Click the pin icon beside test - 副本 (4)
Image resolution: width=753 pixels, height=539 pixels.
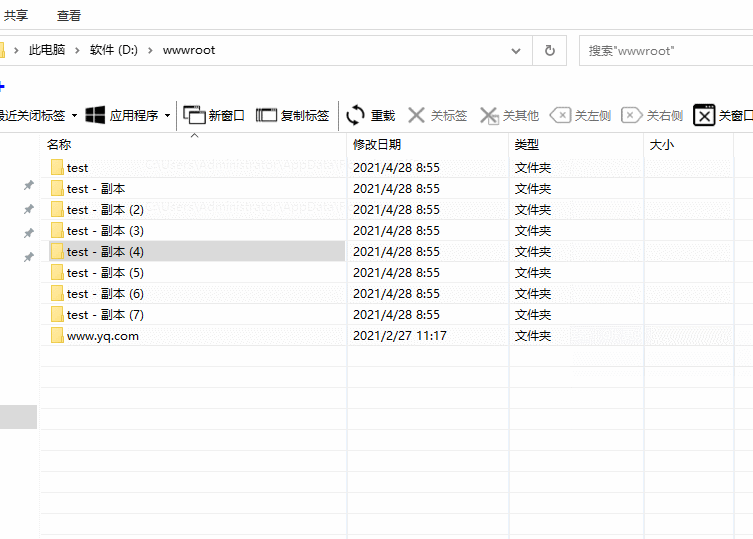pyautogui.click(x=29, y=257)
